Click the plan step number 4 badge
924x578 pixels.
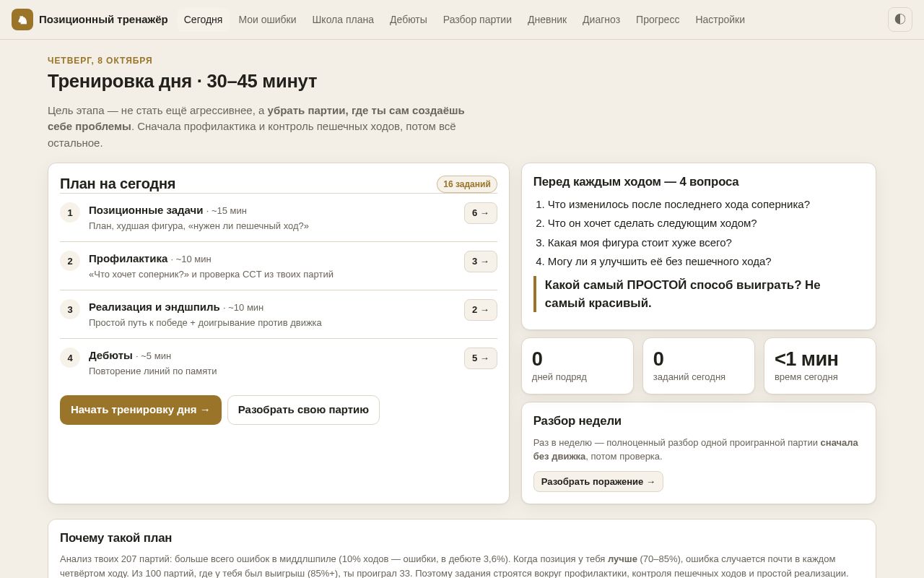70,358
